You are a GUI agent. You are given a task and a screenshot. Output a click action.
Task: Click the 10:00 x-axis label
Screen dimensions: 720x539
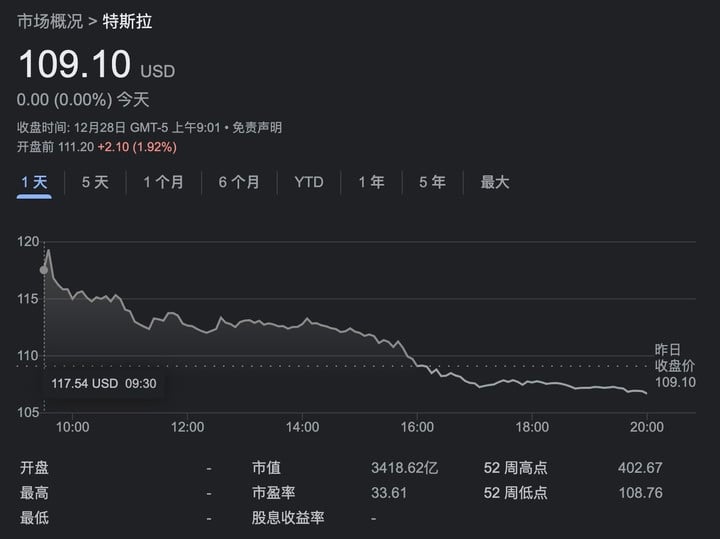tap(73, 427)
